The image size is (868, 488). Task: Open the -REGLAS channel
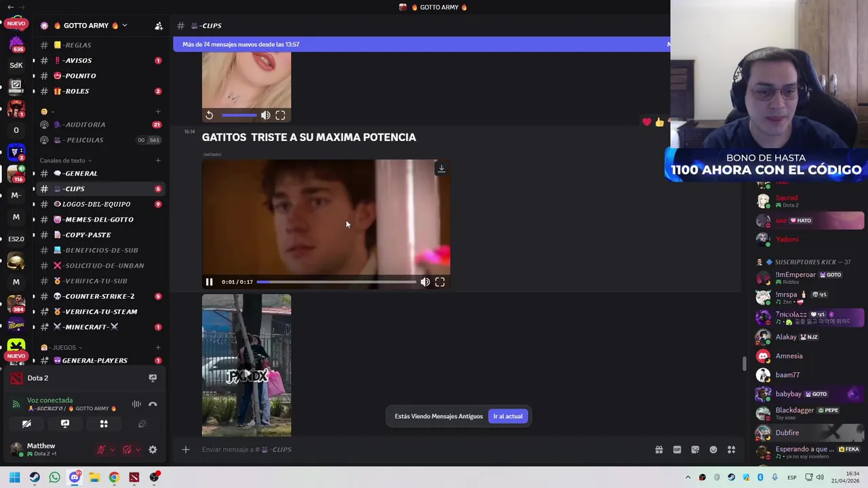pos(100,45)
